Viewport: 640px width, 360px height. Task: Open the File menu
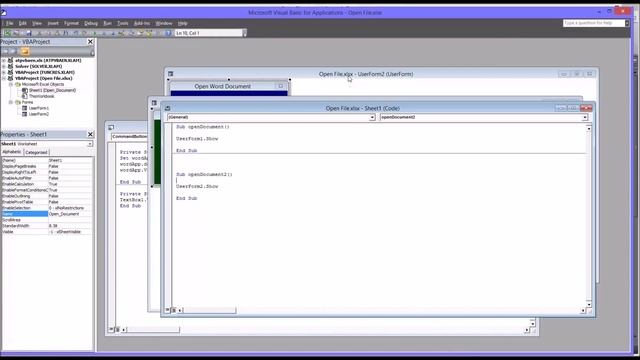9,23
